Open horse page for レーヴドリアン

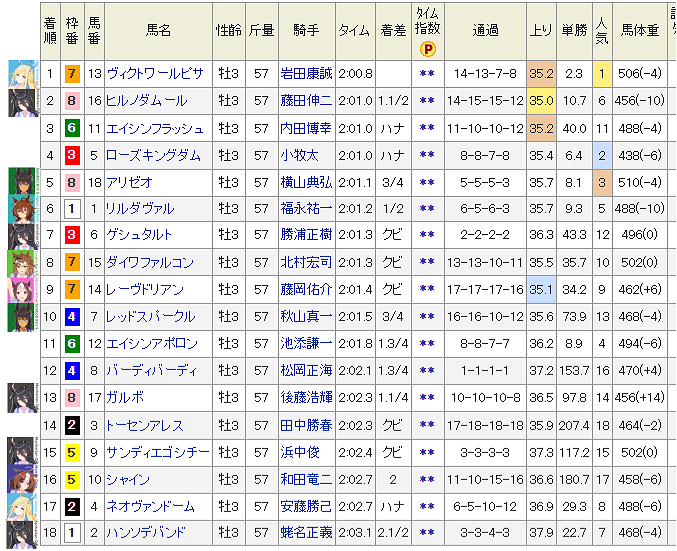[x=145, y=289]
